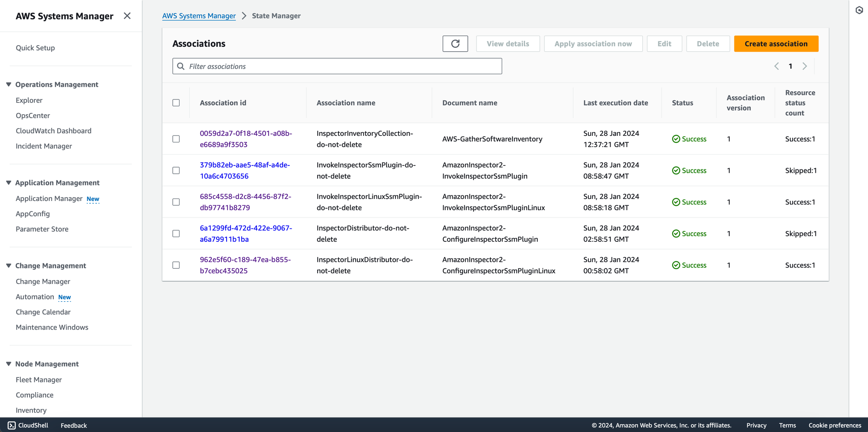Open the CloudShell terminal icon

click(12, 425)
